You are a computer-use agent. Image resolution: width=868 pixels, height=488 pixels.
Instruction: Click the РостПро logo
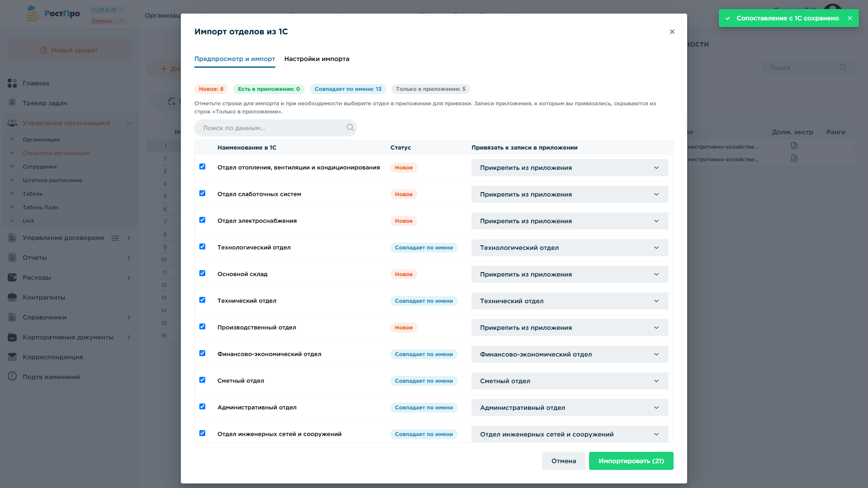click(53, 14)
